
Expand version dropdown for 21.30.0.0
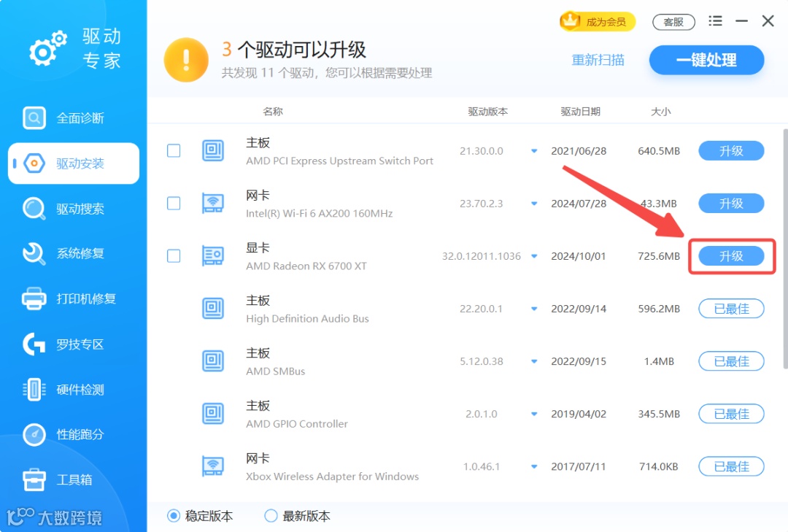pyautogui.click(x=534, y=151)
